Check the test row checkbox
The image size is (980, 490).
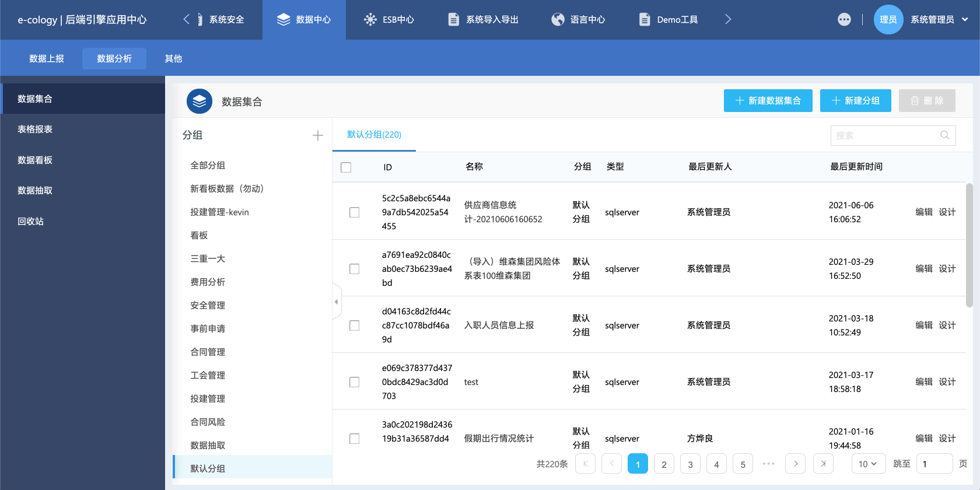pos(354,382)
